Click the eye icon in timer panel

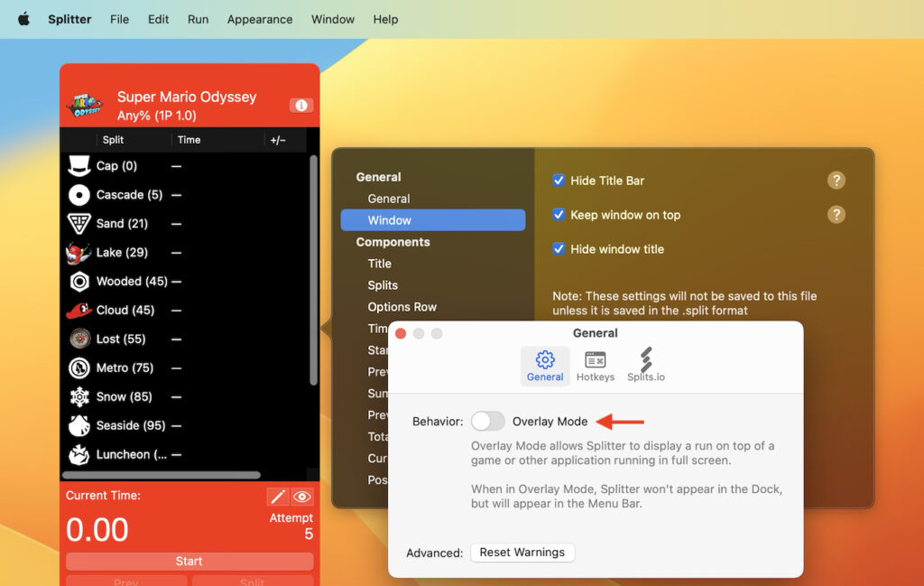302,497
